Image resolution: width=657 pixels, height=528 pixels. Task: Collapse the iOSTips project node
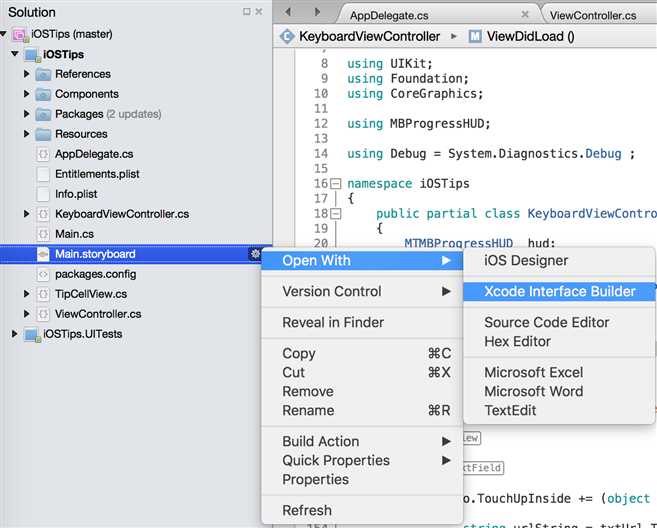pos(15,54)
